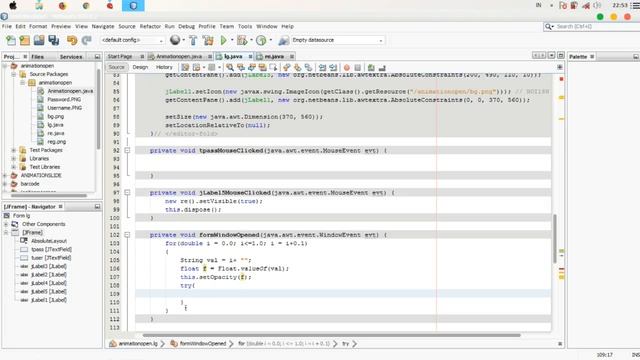
Task: Click the globe browser icon in toolbar
Action: point(175,40)
